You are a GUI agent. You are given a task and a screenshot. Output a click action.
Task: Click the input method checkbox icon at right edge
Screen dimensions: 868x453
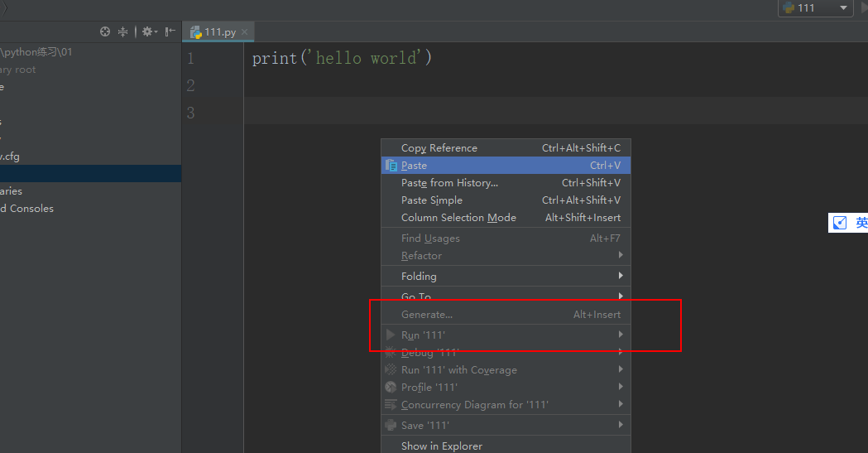point(840,223)
